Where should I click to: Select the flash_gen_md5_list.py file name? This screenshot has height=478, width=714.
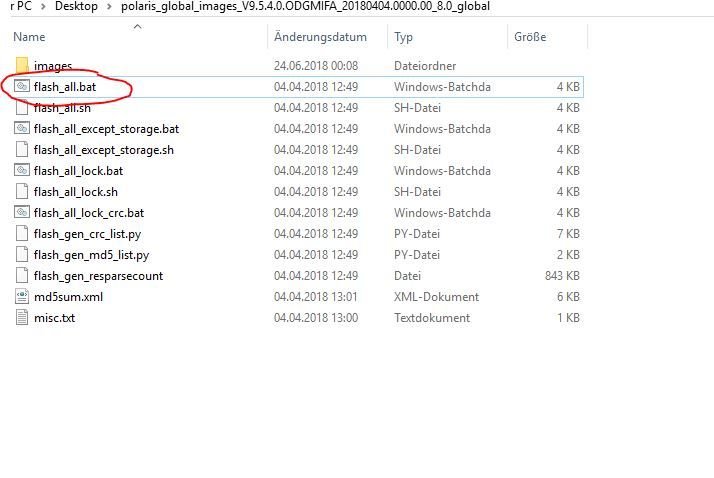[x=91, y=255]
